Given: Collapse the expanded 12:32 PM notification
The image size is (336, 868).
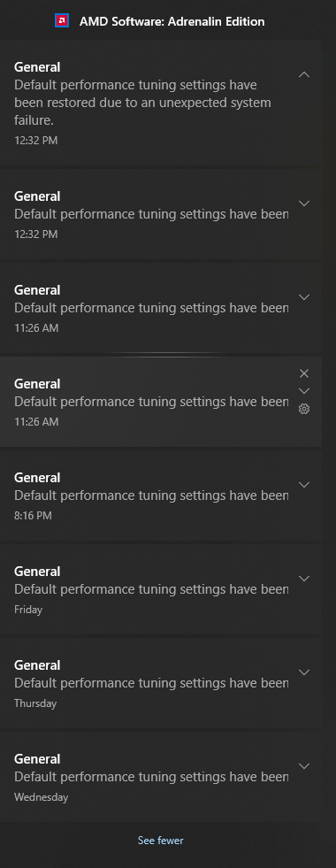Looking at the screenshot, I should click(x=304, y=74).
